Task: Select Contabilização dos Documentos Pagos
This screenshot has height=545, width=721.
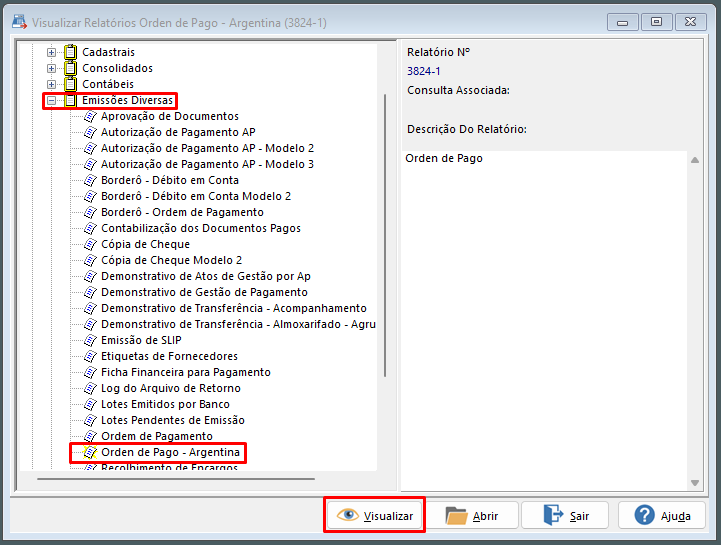Action: tap(201, 229)
